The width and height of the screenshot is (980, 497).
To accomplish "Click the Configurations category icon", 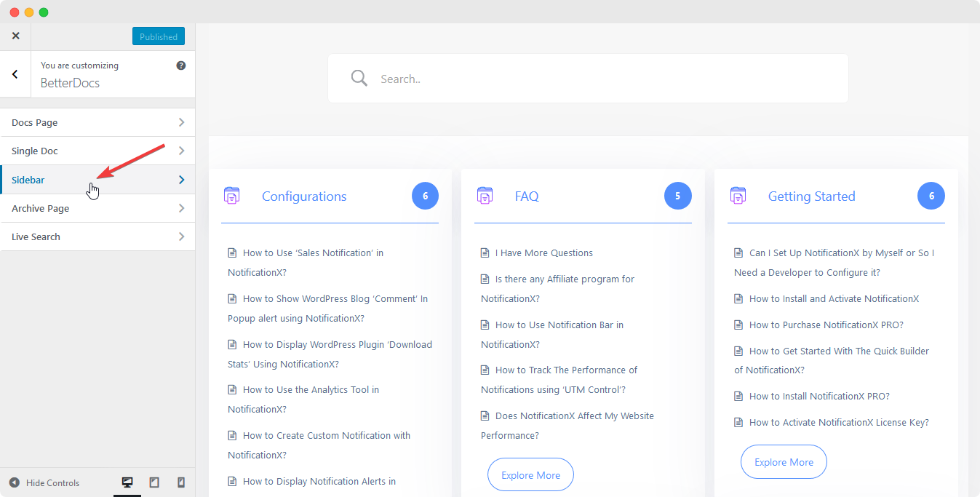I will 231,195.
